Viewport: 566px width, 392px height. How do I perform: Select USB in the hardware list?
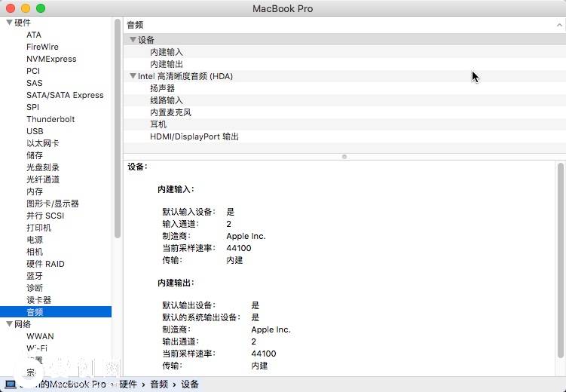tap(35, 131)
